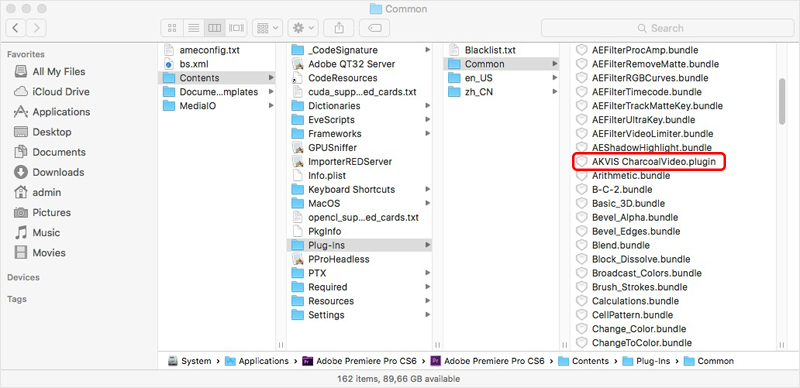Click first Adobe Premiere Pro CS6 path item
The height and width of the screenshot is (388, 800).
[360, 361]
